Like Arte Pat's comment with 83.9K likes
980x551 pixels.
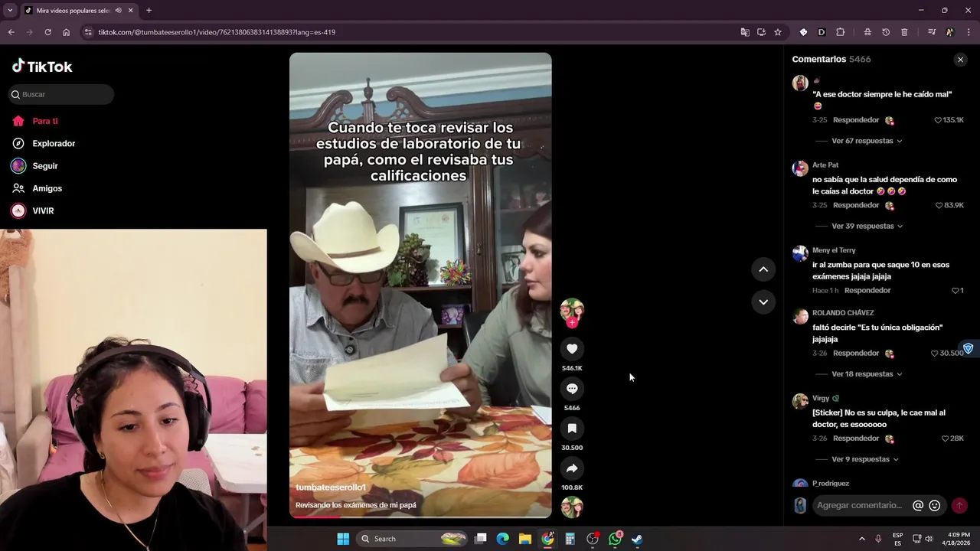click(939, 205)
